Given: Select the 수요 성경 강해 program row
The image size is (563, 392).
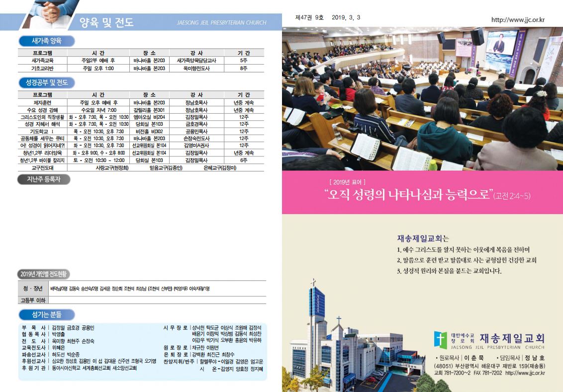Looking at the screenshot, I should pos(142,110).
